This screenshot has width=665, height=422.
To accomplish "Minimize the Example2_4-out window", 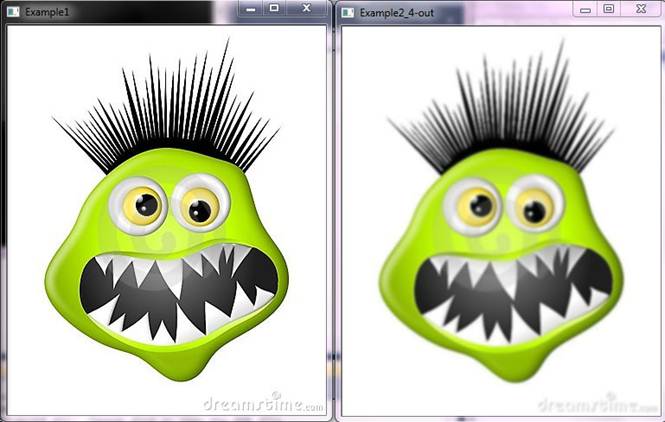I will click(x=585, y=9).
